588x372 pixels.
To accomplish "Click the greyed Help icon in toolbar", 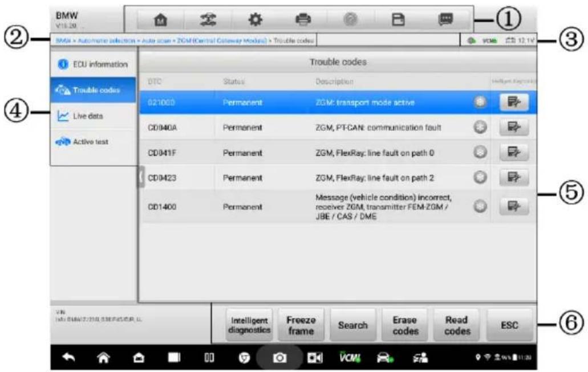I will (351, 19).
